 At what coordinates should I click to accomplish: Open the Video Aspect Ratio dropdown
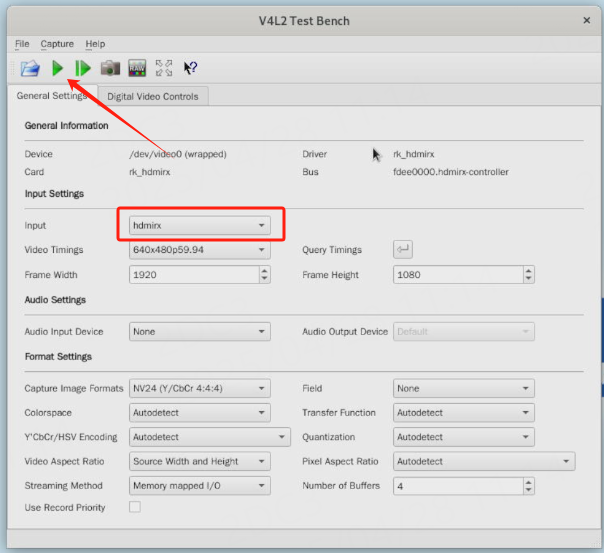200,461
